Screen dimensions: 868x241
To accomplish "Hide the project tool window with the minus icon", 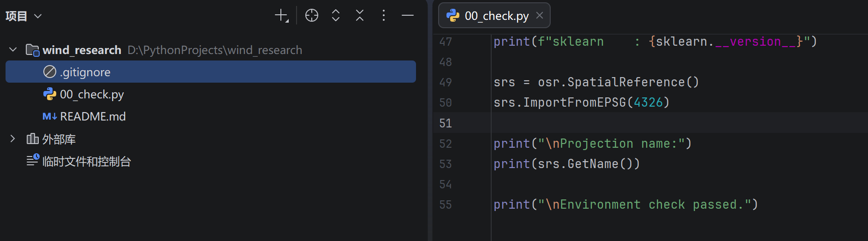I will point(408,16).
